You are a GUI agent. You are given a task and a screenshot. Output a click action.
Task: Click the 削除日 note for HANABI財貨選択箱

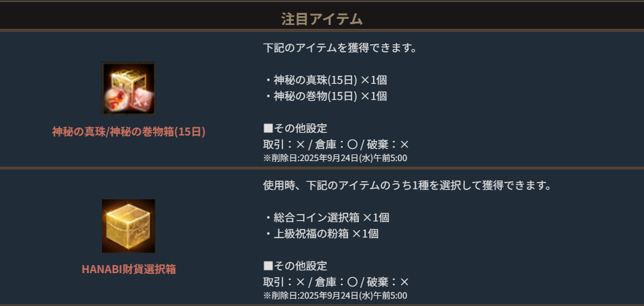point(335,295)
